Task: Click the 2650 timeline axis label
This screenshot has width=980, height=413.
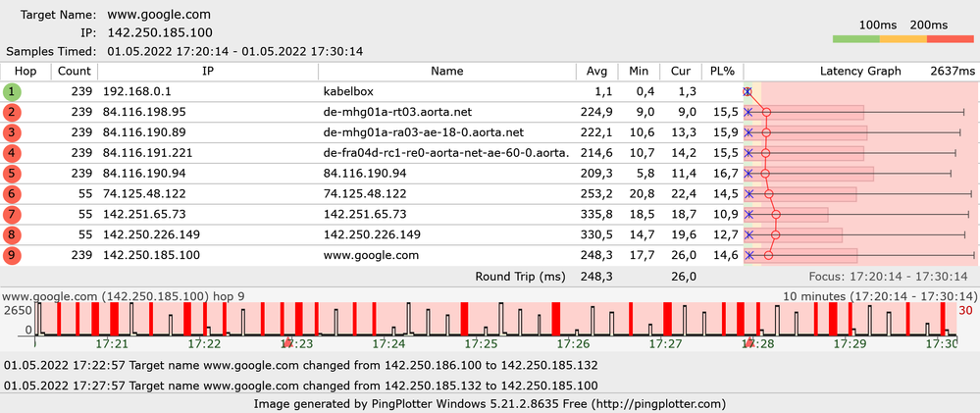Action: [x=18, y=310]
